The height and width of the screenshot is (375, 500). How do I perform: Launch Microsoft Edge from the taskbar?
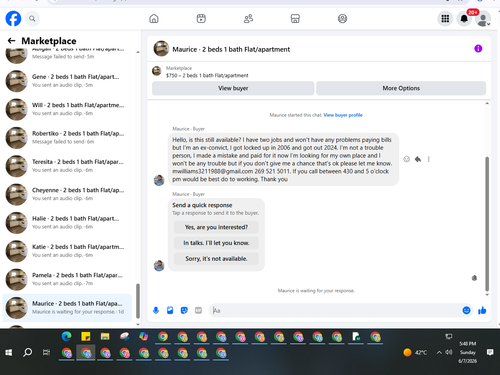point(66,337)
